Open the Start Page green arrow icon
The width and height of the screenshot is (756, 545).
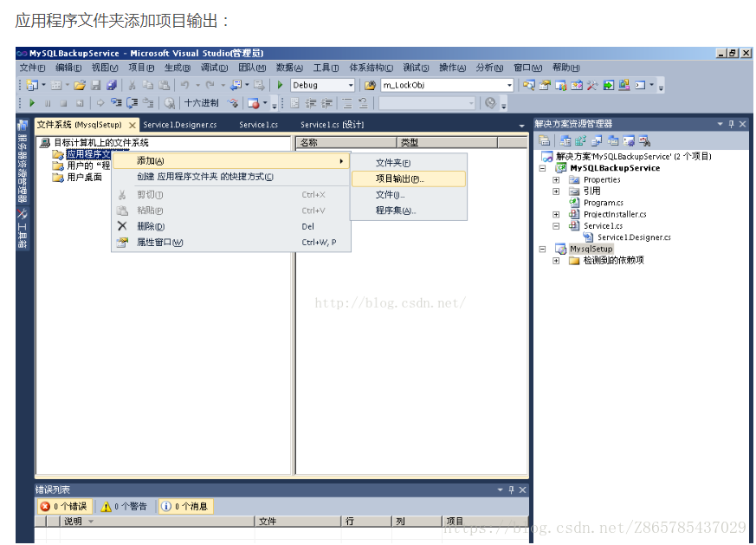(x=609, y=86)
